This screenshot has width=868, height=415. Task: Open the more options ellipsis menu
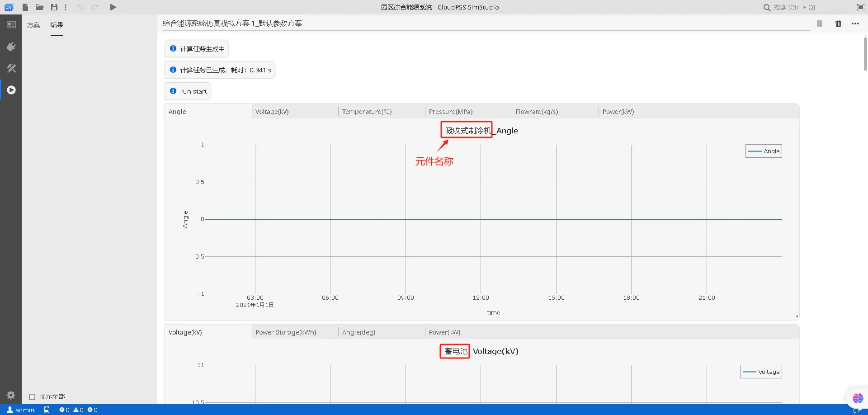[855, 24]
